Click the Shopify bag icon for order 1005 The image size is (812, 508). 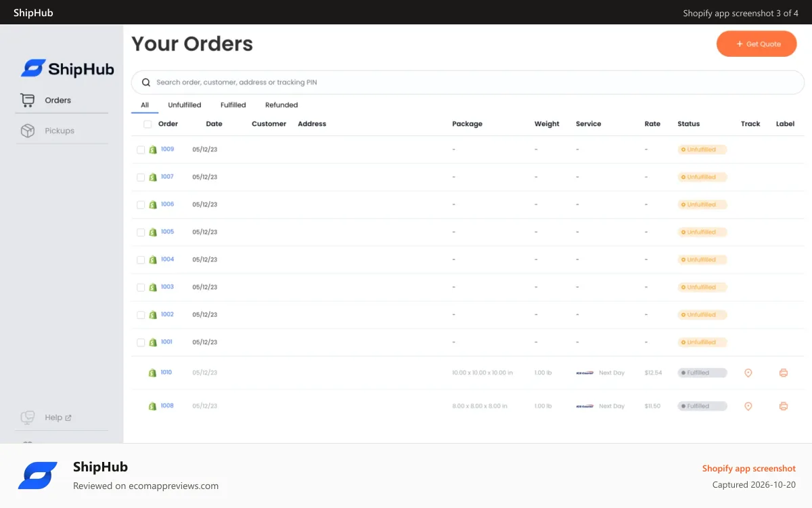[153, 232]
